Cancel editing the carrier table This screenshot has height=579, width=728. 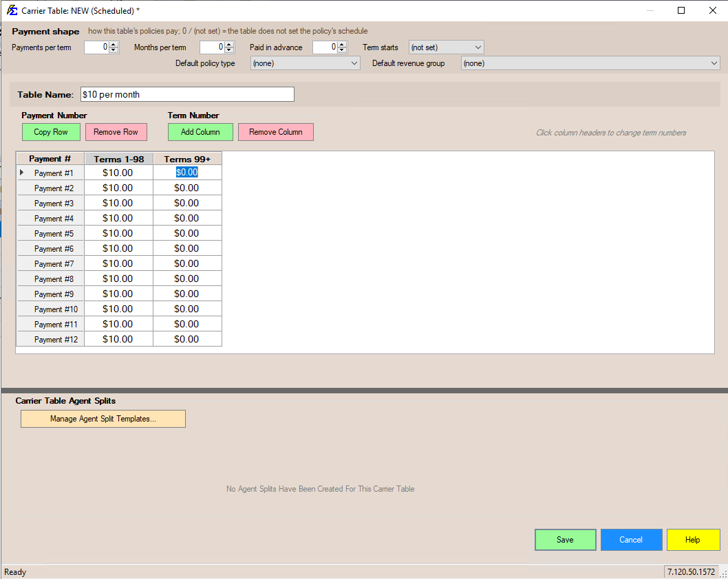[x=631, y=540]
